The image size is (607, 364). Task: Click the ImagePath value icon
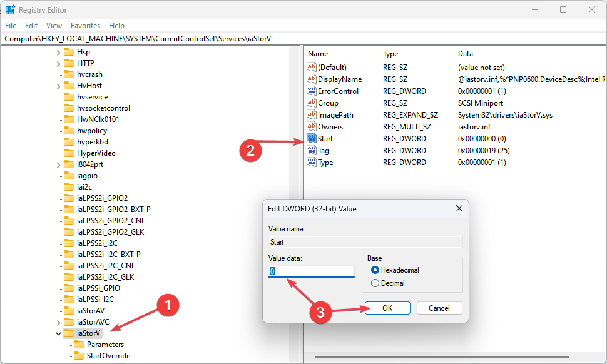(311, 115)
